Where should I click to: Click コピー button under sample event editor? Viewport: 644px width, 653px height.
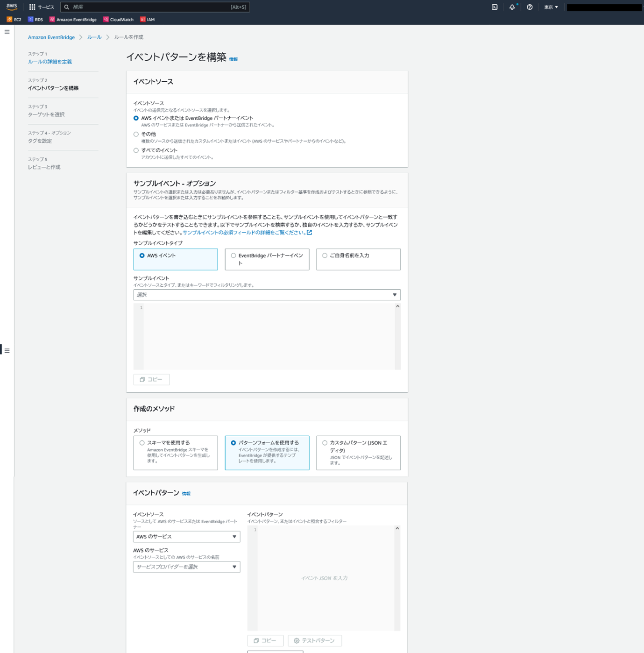tap(151, 379)
